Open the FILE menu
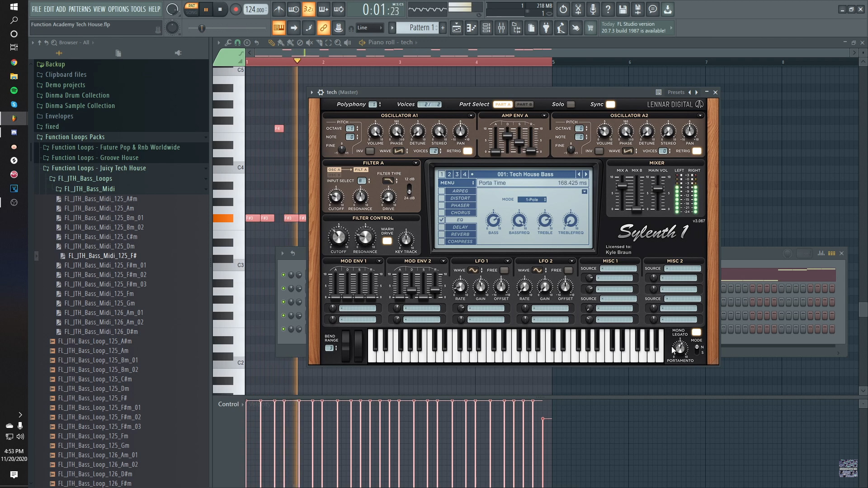This screenshot has width=868, height=488. pyautogui.click(x=36, y=9)
